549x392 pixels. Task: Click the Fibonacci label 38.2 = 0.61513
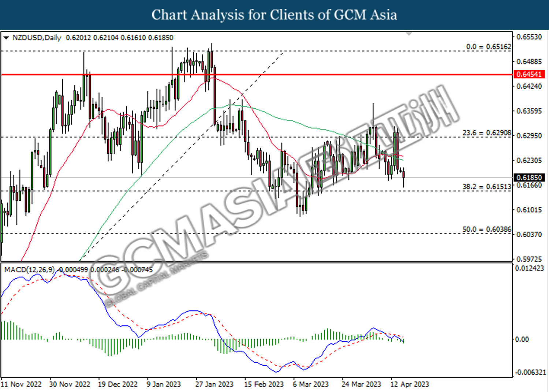tap(487, 187)
